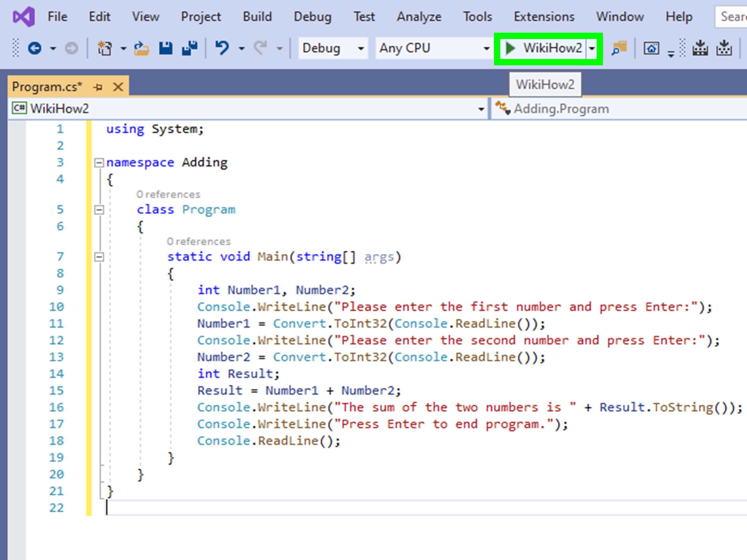Open the Debug menu
747x560 pixels.
(x=313, y=17)
